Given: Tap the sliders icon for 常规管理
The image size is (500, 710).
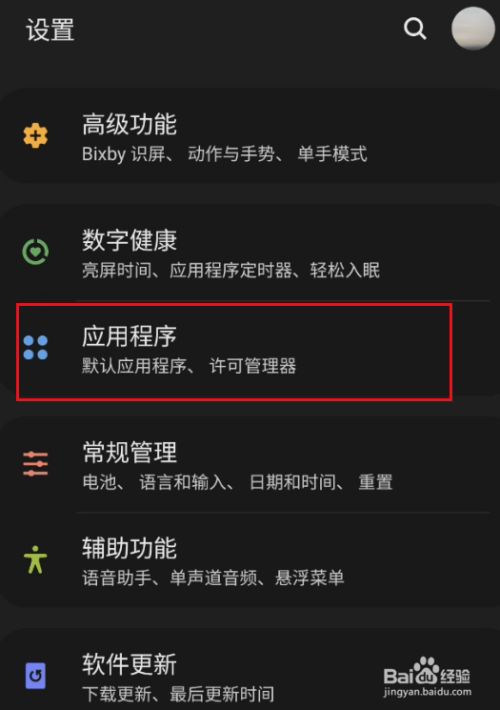Looking at the screenshot, I should tap(35, 464).
